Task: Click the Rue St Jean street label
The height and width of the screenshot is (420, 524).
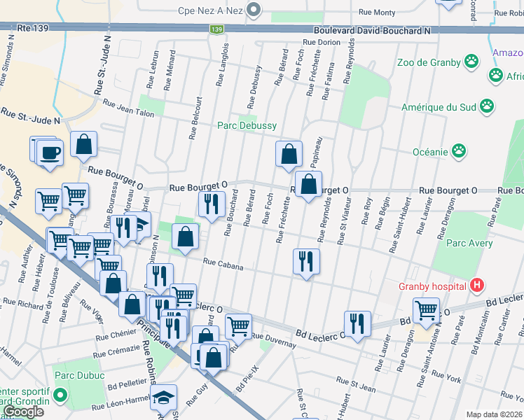Action: pos(356,384)
